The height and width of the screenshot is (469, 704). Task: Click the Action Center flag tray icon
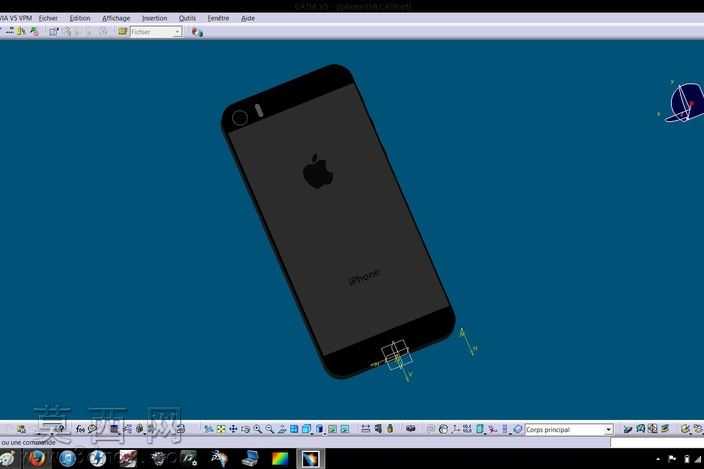(x=672, y=459)
